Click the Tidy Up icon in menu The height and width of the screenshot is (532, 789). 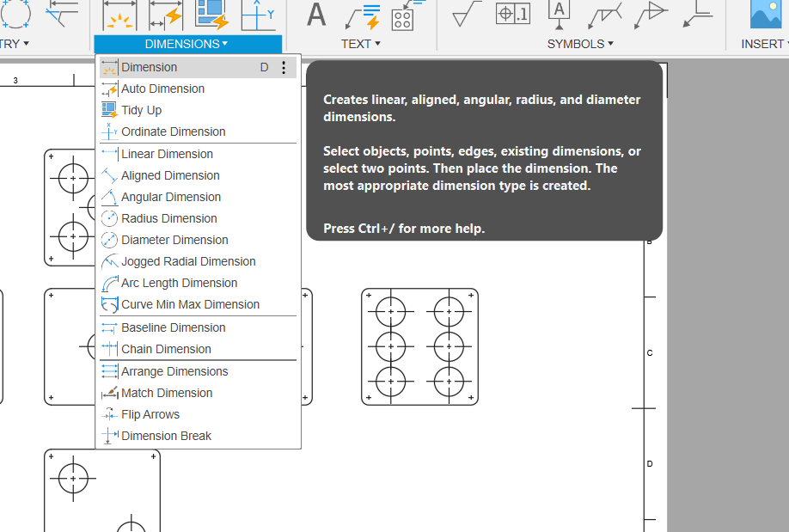pos(109,110)
